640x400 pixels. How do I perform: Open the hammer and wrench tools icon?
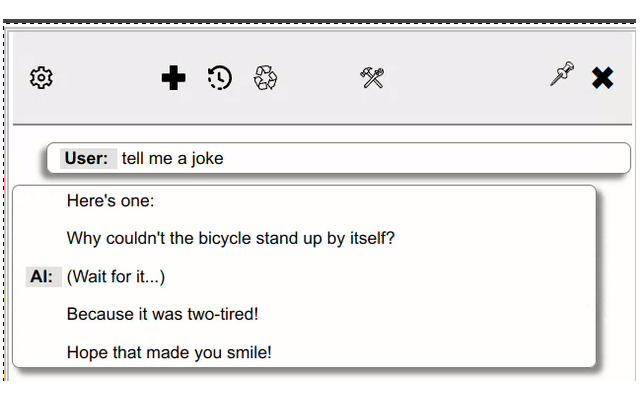[373, 78]
